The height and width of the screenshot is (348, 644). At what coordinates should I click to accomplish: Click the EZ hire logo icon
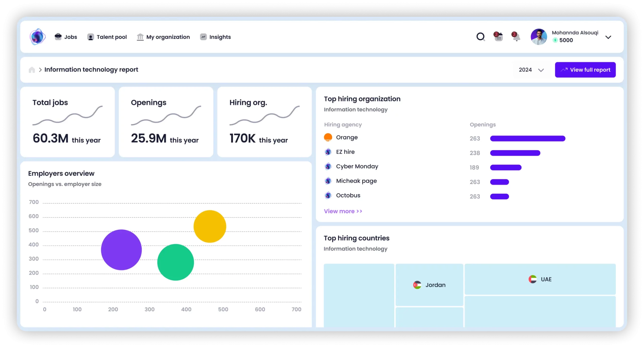click(328, 152)
